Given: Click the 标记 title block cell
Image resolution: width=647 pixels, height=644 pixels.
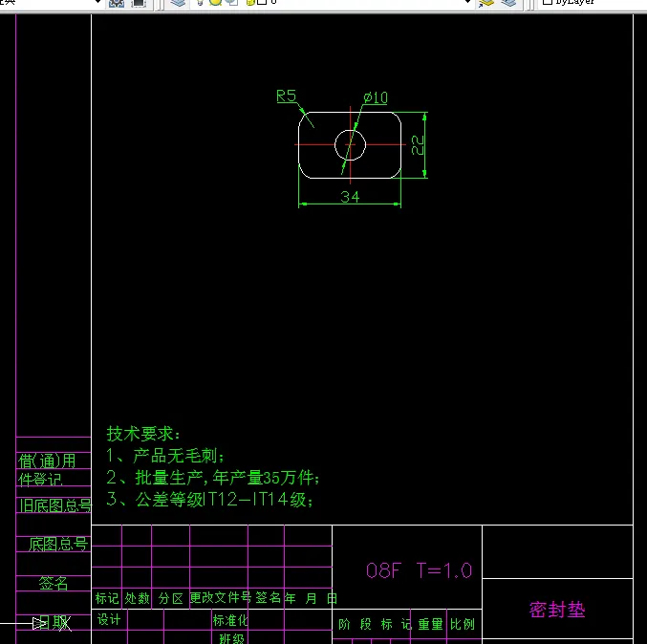Looking at the screenshot, I should (107, 598).
